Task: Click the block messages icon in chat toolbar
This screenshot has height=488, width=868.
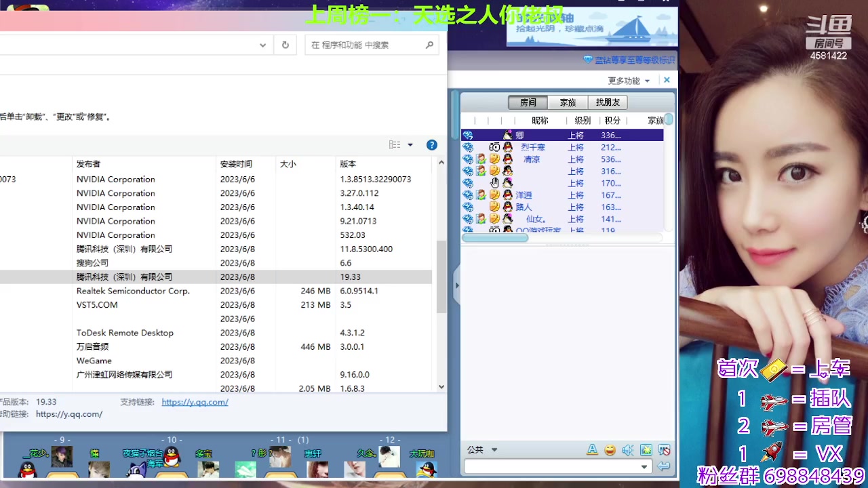Action: pyautogui.click(x=664, y=449)
